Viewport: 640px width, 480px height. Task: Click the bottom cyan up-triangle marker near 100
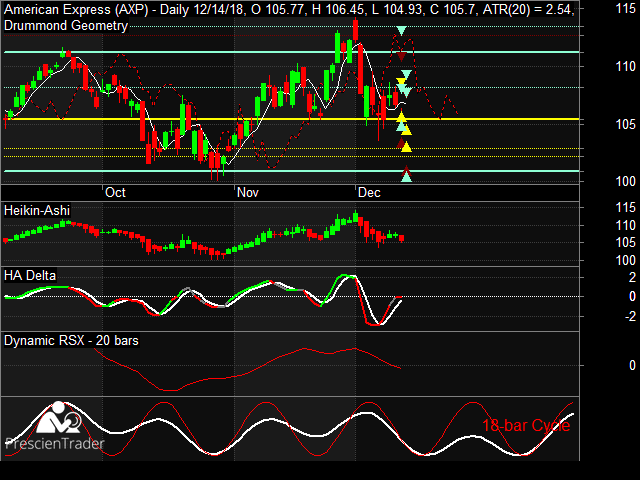[407, 177]
